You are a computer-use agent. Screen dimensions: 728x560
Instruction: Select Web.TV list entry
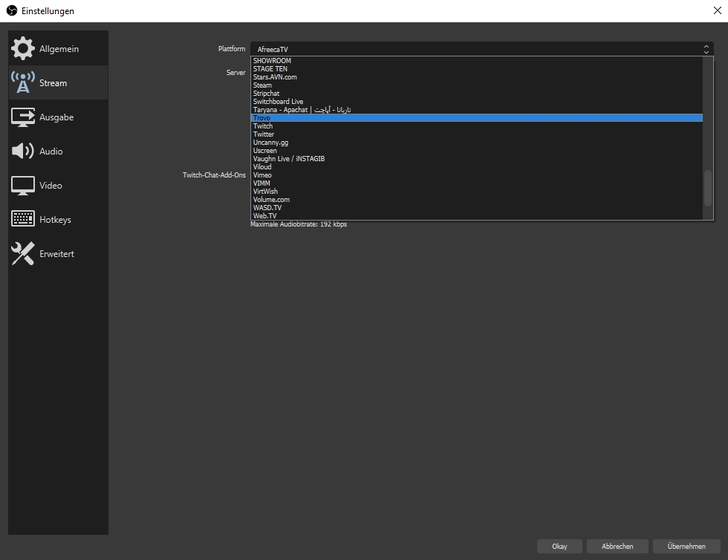coord(264,216)
